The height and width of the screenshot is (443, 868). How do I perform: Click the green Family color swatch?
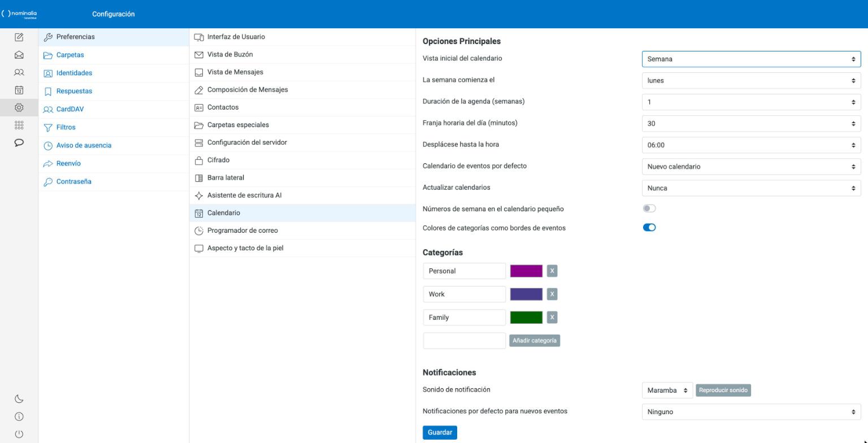click(x=526, y=317)
